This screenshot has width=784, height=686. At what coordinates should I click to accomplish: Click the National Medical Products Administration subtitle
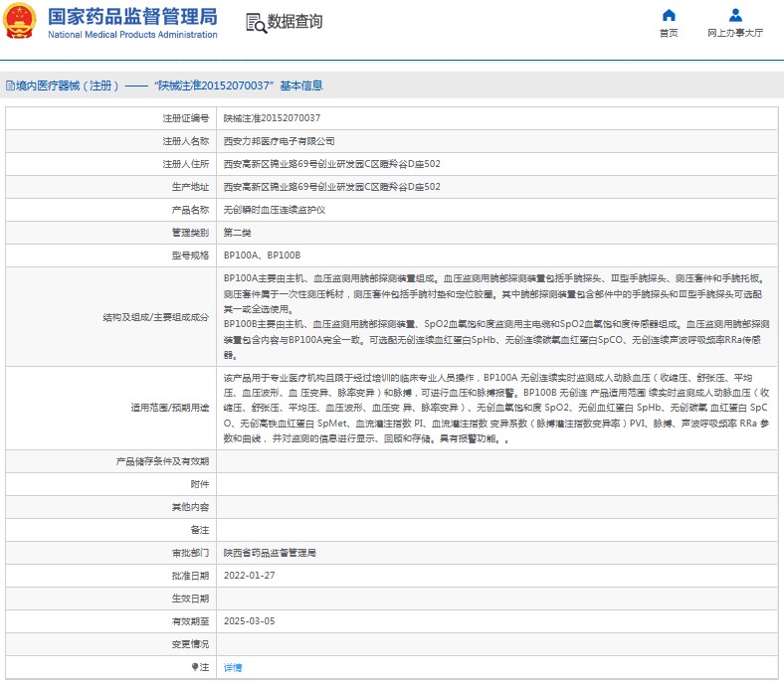click(x=132, y=35)
